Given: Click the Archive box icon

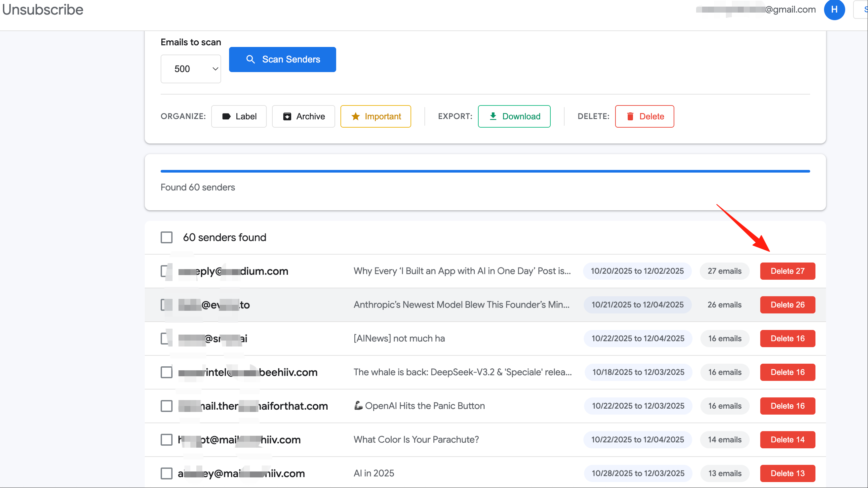Looking at the screenshot, I should [x=287, y=116].
